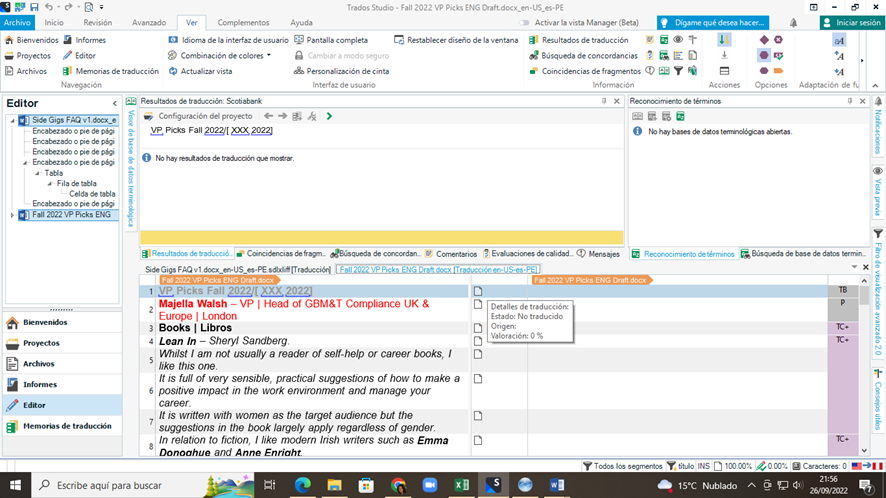886x498 pixels.
Task: Open Búsqueda de concordancias window
Action: [x=583, y=55]
